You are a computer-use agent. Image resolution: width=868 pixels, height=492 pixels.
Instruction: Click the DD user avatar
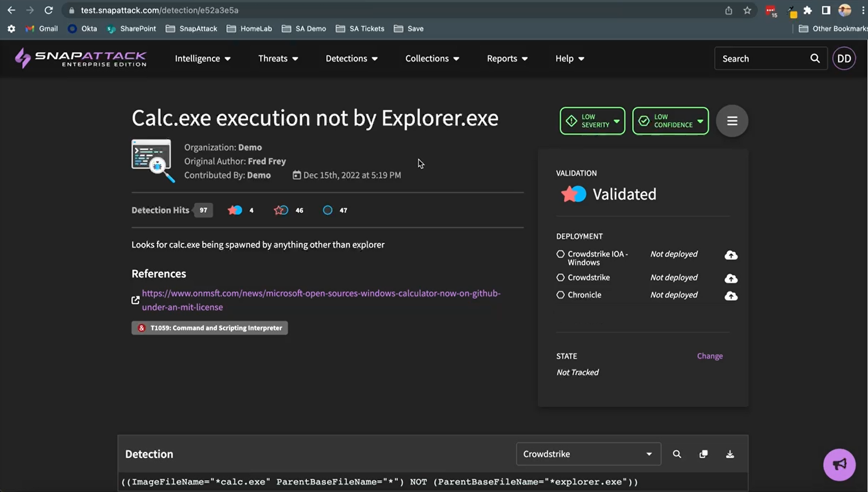click(x=844, y=58)
